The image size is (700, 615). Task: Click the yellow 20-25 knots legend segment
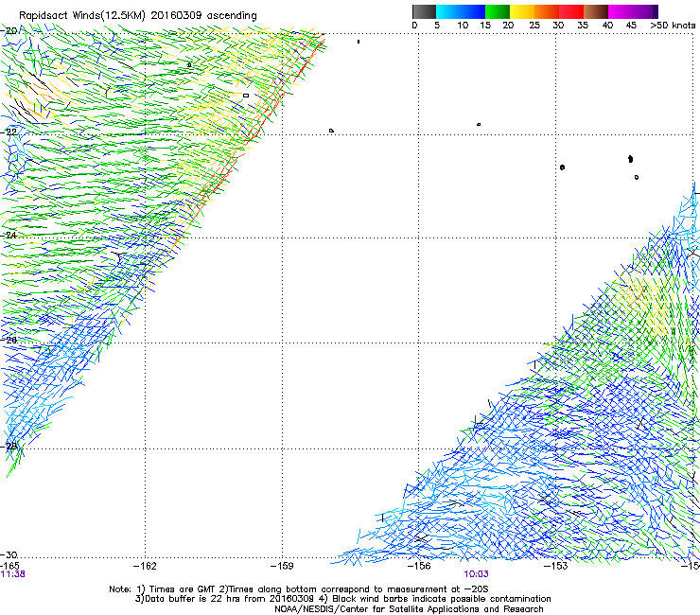[522, 11]
